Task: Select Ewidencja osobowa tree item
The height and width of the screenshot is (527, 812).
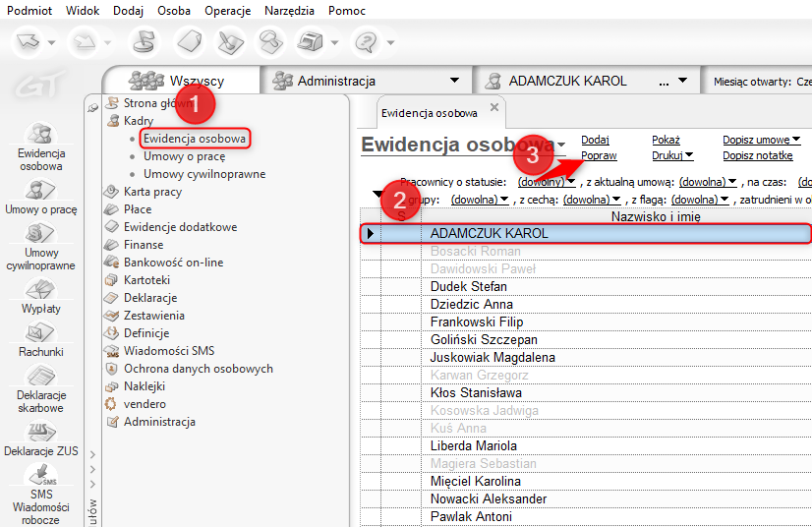Action: pos(195,139)
